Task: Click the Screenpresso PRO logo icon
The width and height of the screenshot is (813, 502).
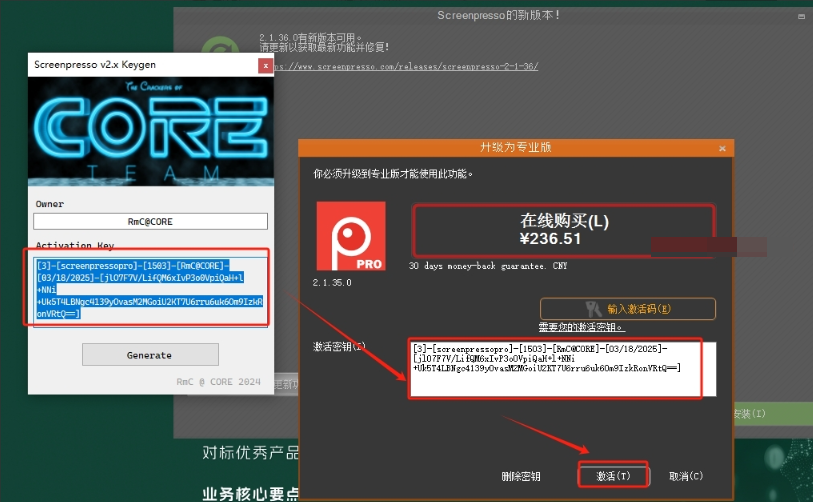Action: 351,236
